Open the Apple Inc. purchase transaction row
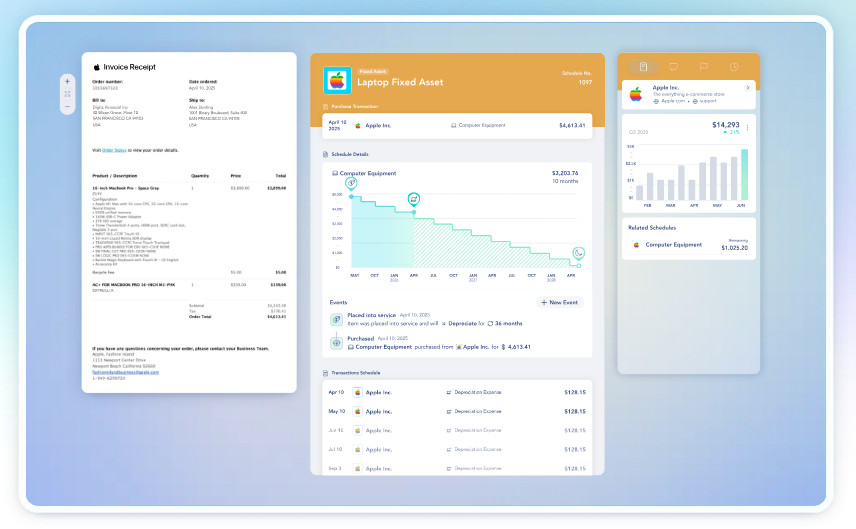Viewport: 856px width, 529px height. pos(457,126)
